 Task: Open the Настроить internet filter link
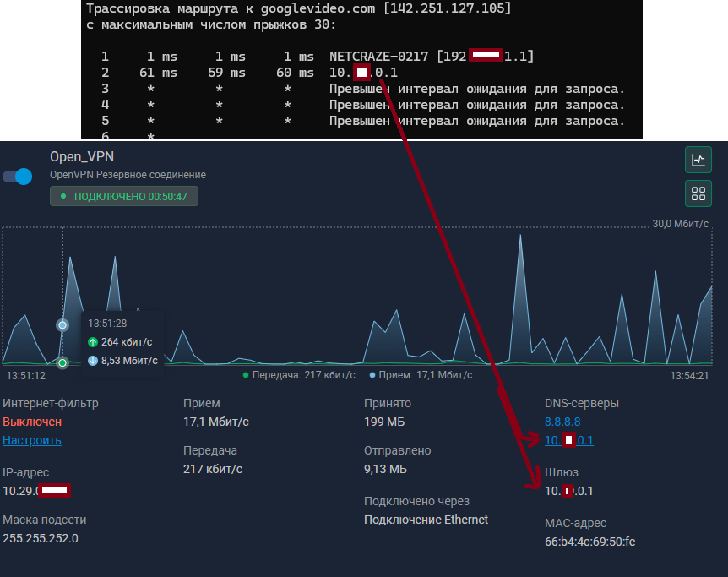coord(32,440)
